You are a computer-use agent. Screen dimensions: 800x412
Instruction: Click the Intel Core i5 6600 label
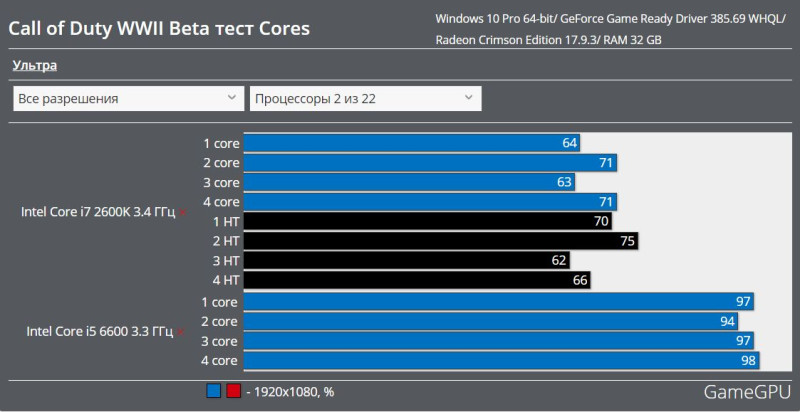click(100, 331)
